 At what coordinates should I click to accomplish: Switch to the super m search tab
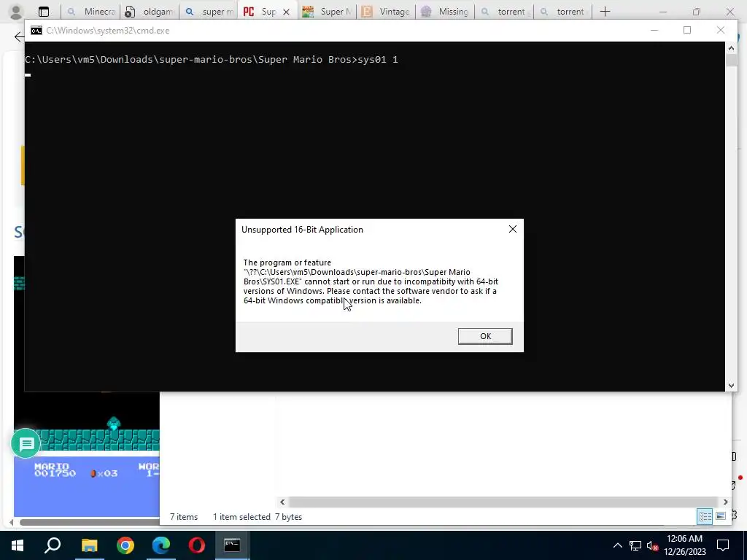pyautogui.click(x=209, y=12)
